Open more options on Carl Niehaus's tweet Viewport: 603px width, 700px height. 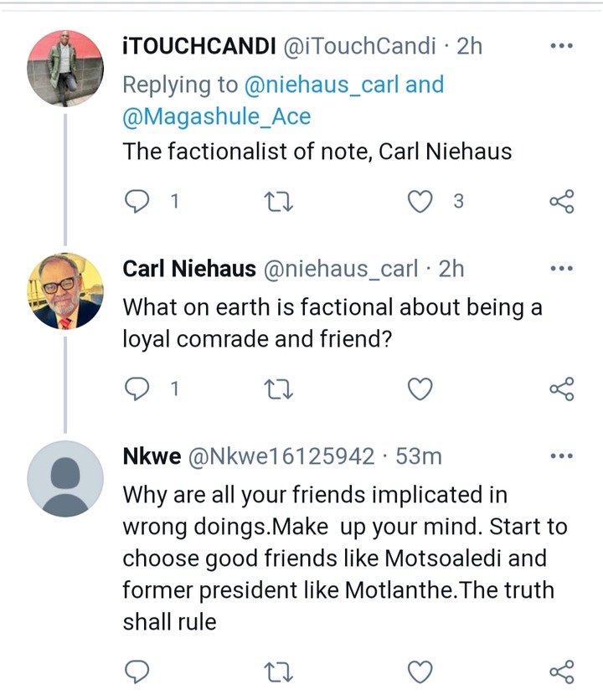562,268
